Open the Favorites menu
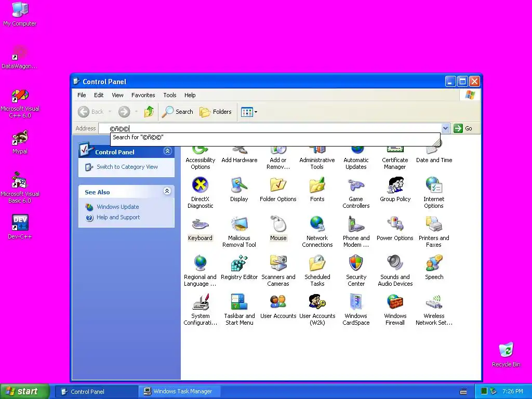The height and width of the screenshot is (399, 532). (x=143, y=95)
